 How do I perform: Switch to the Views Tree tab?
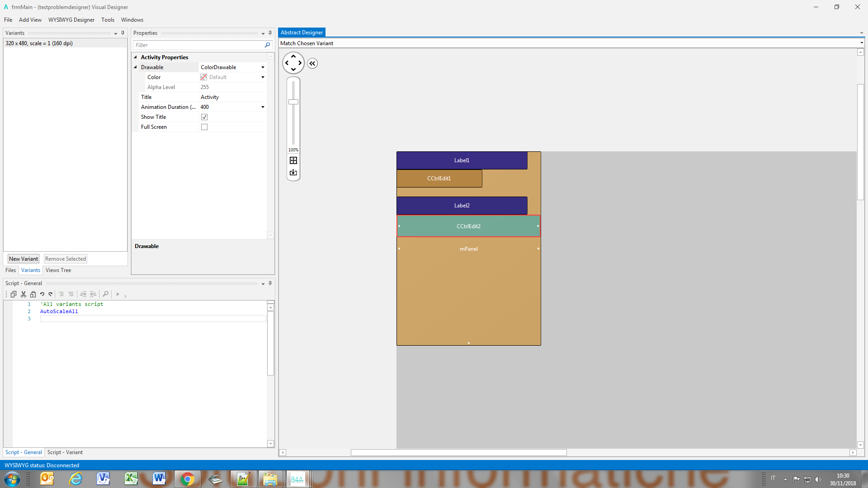(58, 270)
